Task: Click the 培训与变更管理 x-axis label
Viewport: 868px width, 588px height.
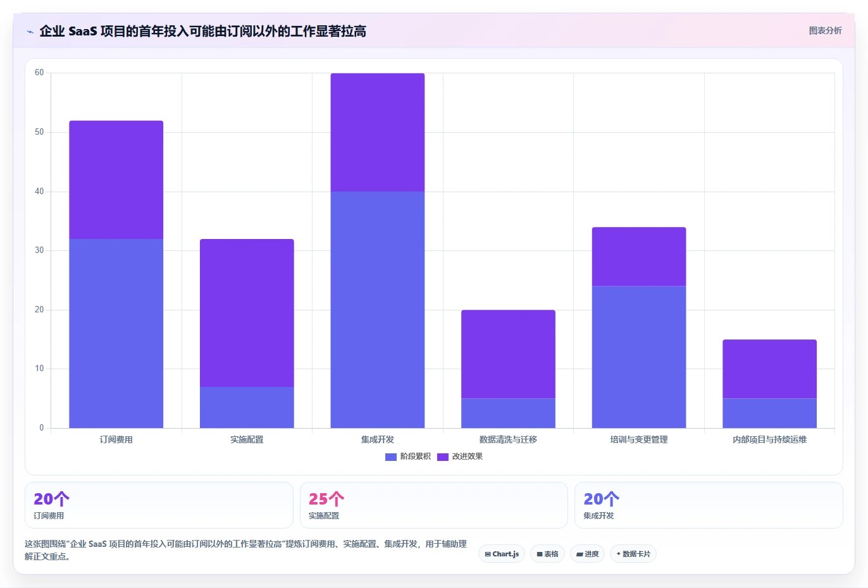Action: pos(639,439)
